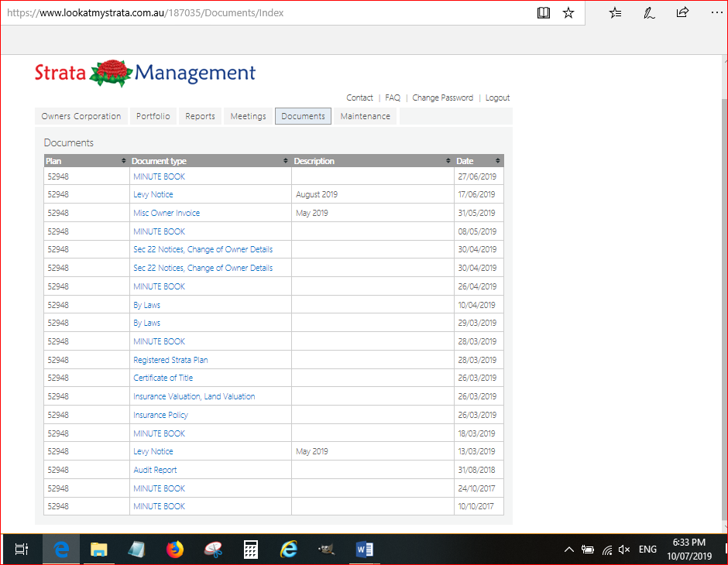Screen dimensions: 728x565
Task: Open the browser settings and more menu
Action: pos(717,12)
